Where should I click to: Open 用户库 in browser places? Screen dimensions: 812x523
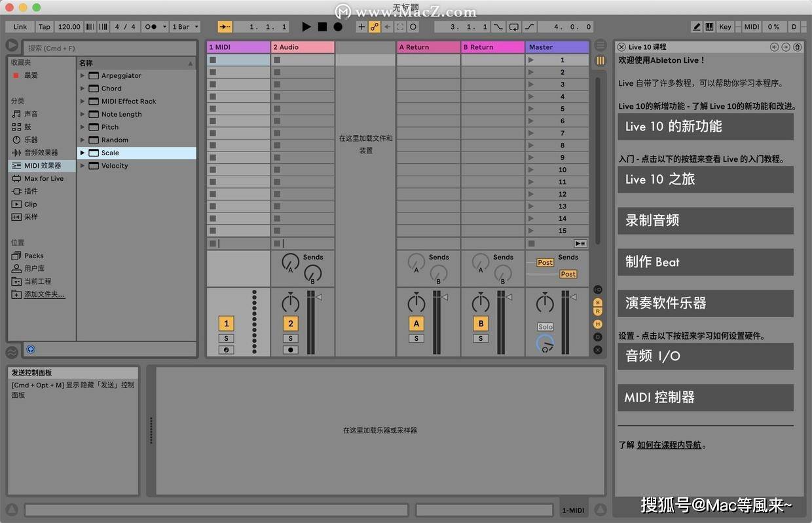[34, 269]
